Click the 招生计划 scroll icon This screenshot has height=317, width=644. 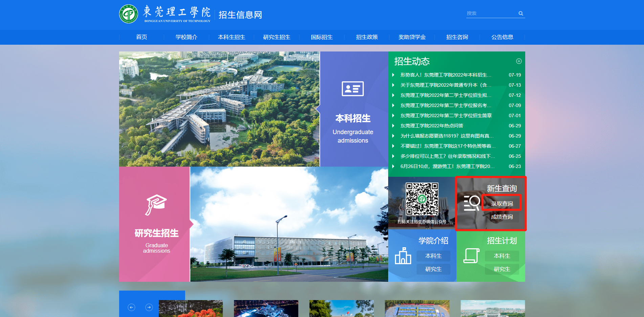click(x=471, y=256)
